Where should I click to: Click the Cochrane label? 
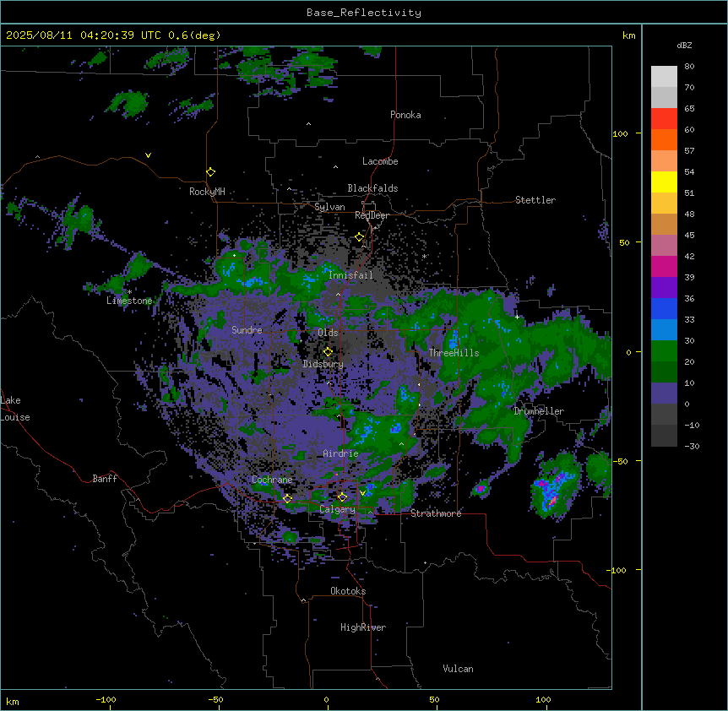[272, 480]
